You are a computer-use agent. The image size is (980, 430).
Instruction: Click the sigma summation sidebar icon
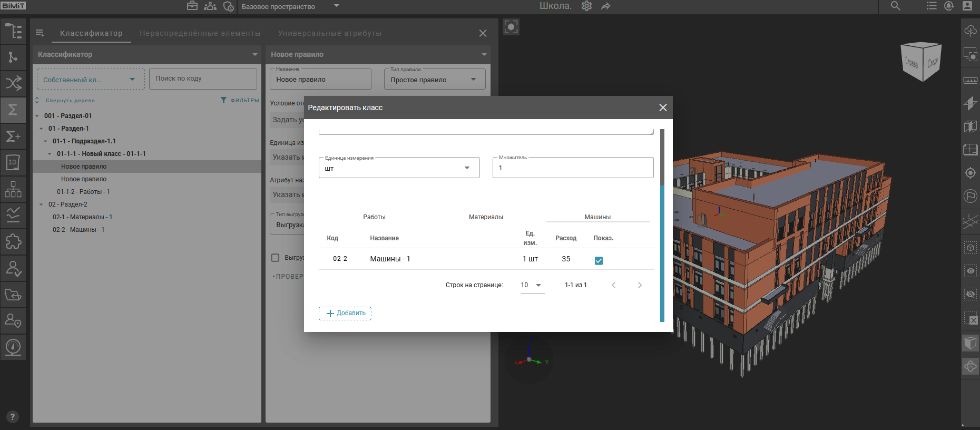pyautogui.click(x=13, y=110)
